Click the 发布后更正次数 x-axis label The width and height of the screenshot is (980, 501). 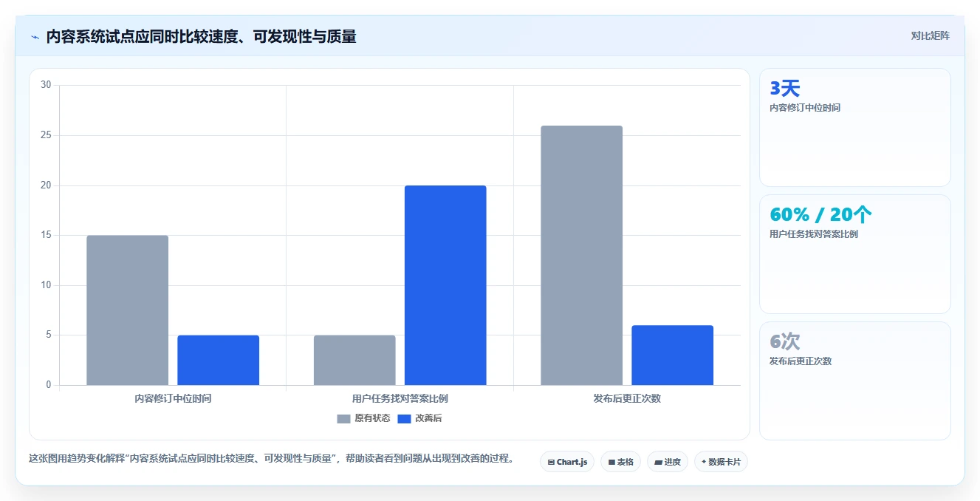tap(627, 398)
